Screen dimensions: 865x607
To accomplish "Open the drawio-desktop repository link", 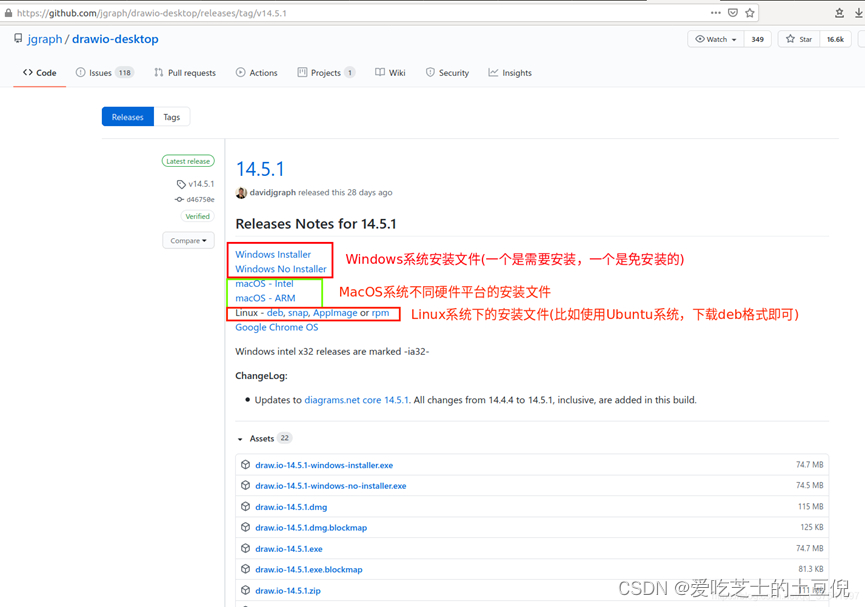I will [115, 39].
